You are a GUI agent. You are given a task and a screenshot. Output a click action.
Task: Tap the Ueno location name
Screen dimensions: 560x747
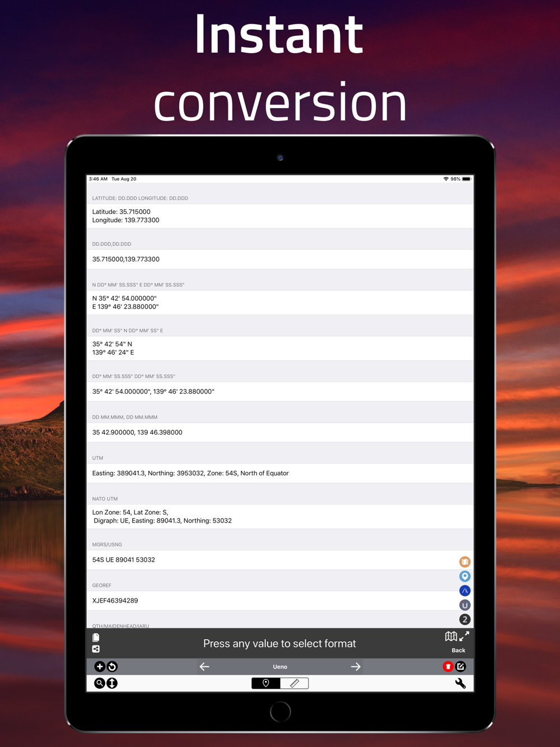(x=280, y=667)
